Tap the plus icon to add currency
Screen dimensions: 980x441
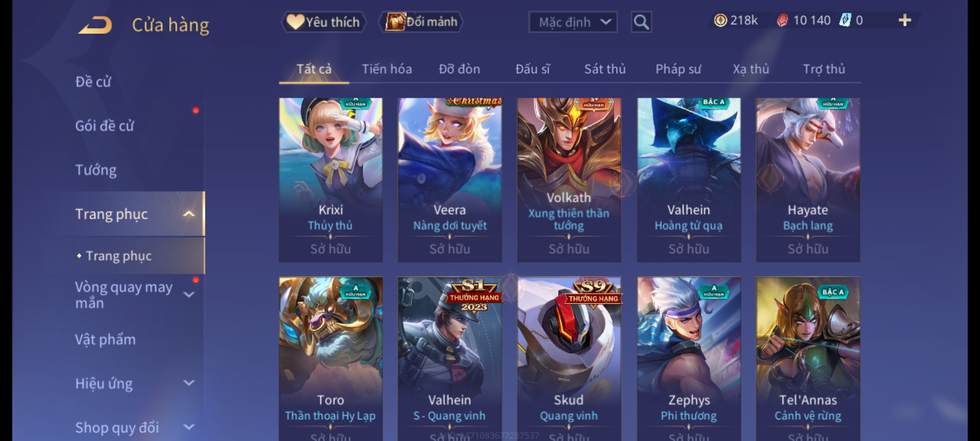904,20
